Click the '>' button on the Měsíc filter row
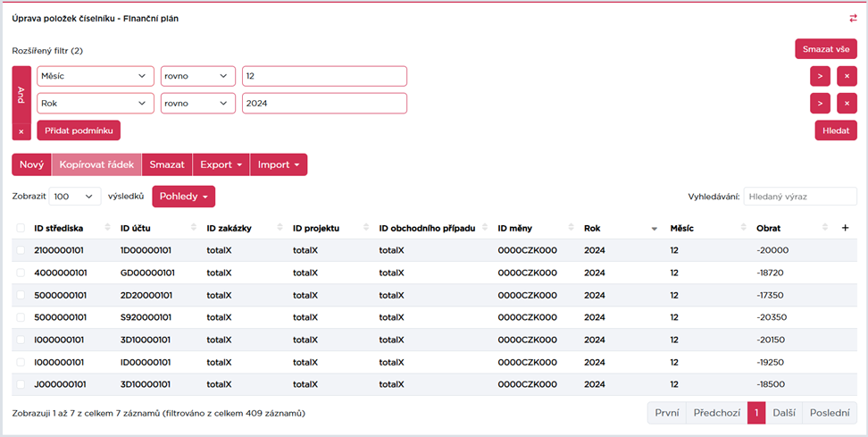 coord(820,76)
